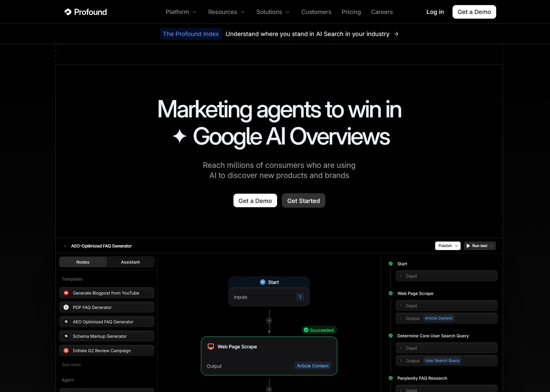
Task: Click the Succeeded status badge
Action: click(319, 330)
